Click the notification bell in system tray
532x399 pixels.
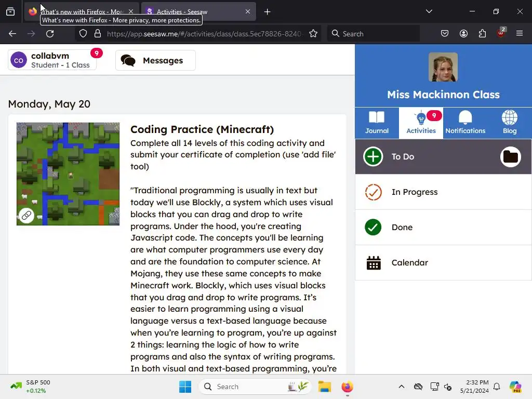tap(497, 387)
